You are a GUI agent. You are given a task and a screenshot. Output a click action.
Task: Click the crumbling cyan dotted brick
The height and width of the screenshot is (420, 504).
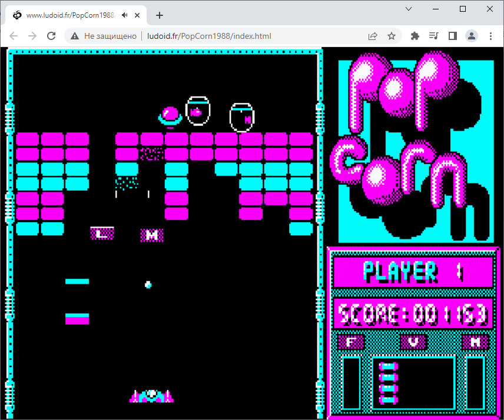127,183
